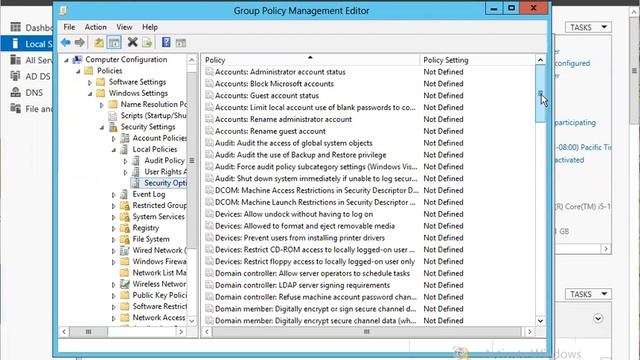
Task: Click the Local Server item in Server Manager
Action: [x=27, y=44]
